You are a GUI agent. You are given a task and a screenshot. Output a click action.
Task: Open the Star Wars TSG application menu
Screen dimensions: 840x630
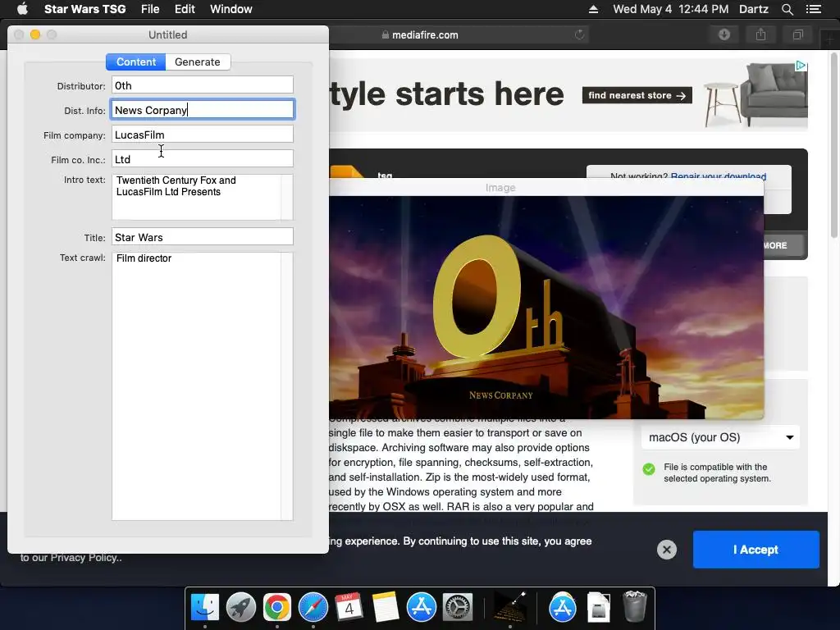coord(84,9)
